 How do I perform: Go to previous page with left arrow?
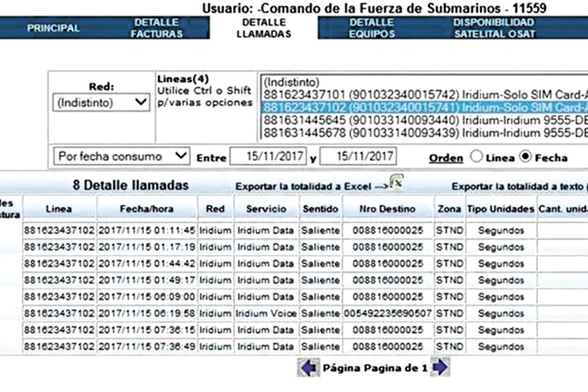[x=309, y=368]
